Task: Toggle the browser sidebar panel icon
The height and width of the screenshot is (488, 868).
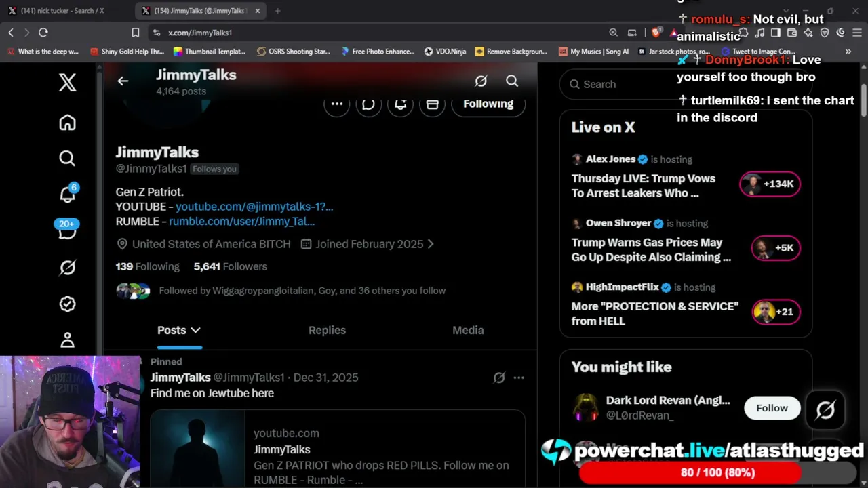Action: pyautogui.click(x=776, y=33)
